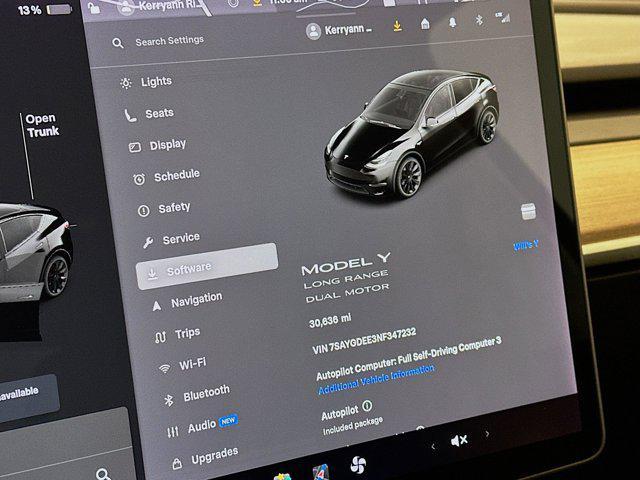This screenshot has width=640, height=480.
Task: Tap the Search Settings field
Action: point(169,41)
